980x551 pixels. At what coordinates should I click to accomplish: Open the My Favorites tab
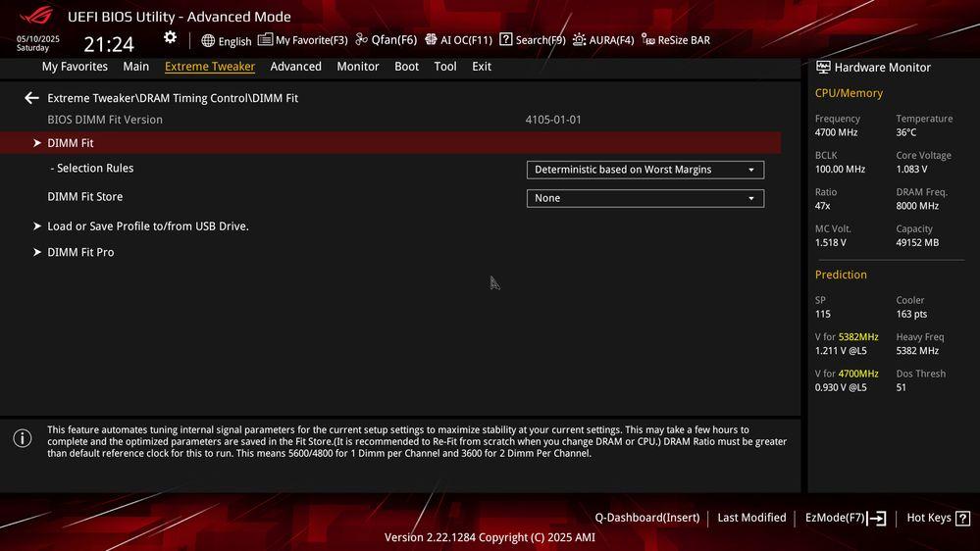point(75,67)
